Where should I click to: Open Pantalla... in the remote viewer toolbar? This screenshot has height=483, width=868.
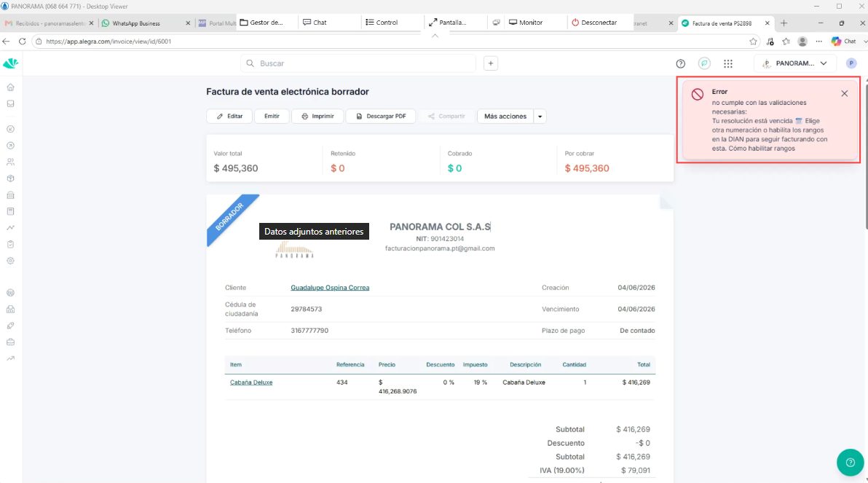point(448,22)
